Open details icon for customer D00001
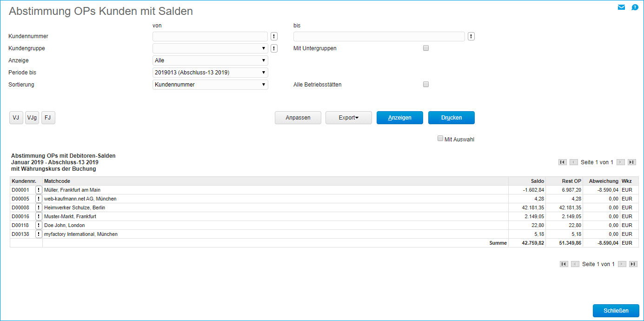This screenshot has height=321, width=644. 39,190
